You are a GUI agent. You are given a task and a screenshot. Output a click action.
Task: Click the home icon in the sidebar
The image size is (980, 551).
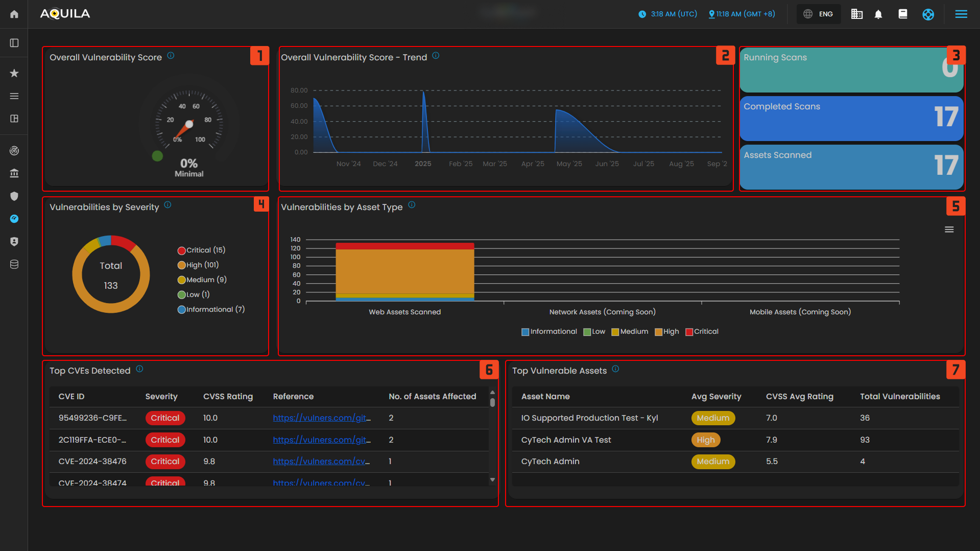click(x=14, y=14)
